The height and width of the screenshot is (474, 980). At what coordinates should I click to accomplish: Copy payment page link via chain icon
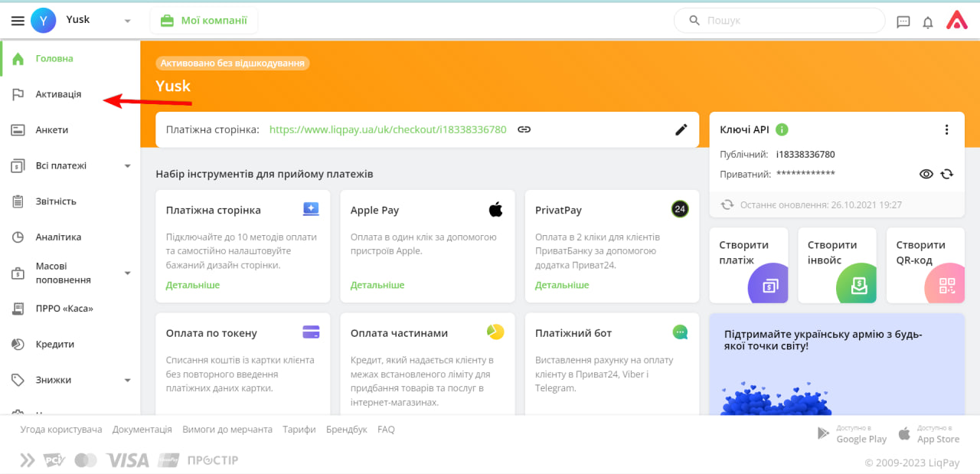point(524,129)
